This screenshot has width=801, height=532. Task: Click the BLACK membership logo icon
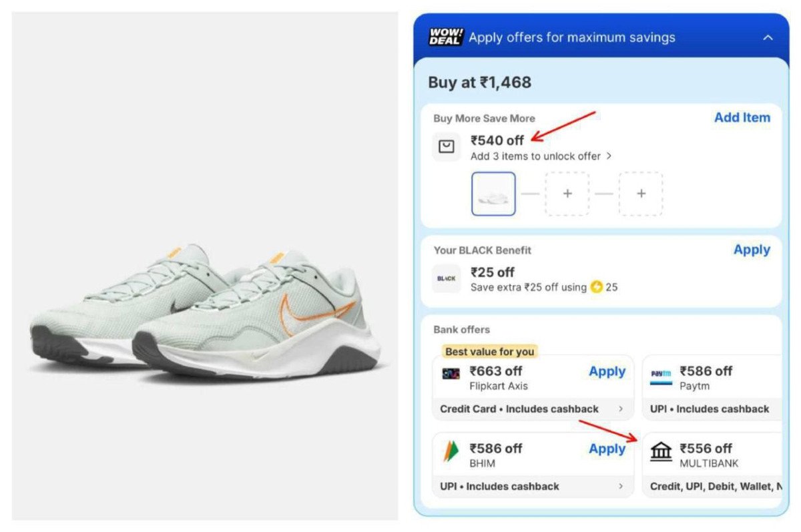click(446, 278)
